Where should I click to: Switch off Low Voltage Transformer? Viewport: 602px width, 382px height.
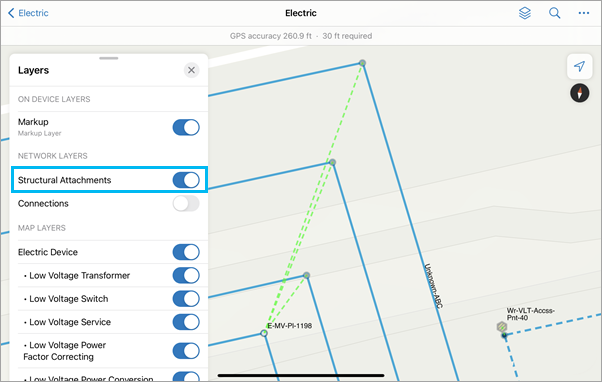(x=186, y=276)
